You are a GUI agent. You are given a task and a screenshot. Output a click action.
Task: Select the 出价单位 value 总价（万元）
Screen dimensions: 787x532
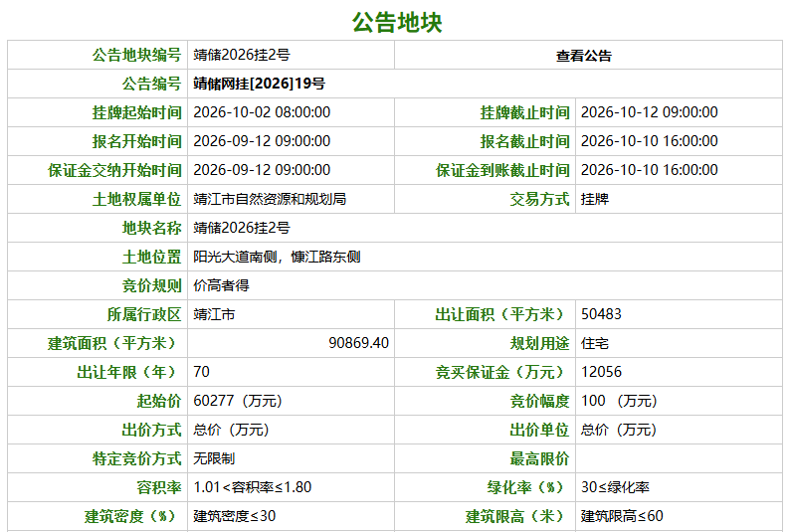coord(620,430)
